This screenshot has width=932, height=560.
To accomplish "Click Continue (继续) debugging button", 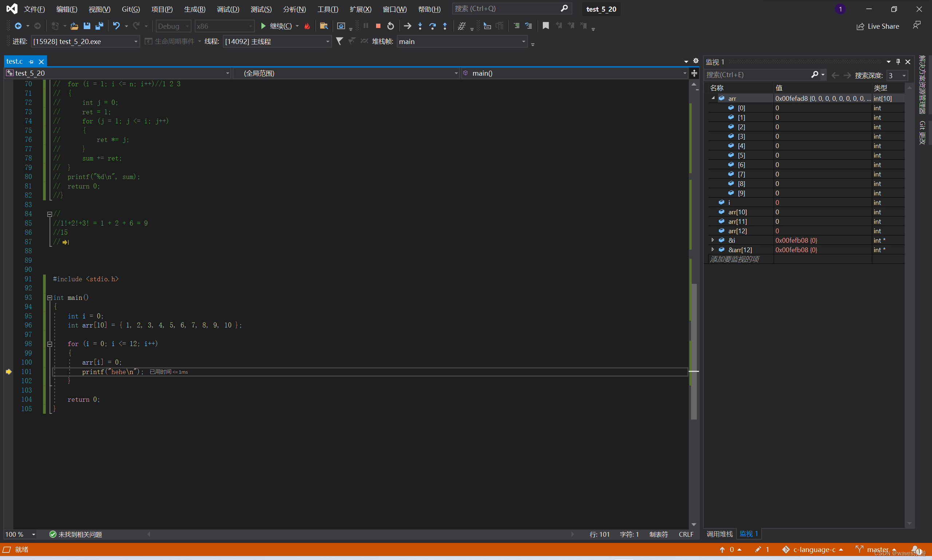I will coord(277,26).
